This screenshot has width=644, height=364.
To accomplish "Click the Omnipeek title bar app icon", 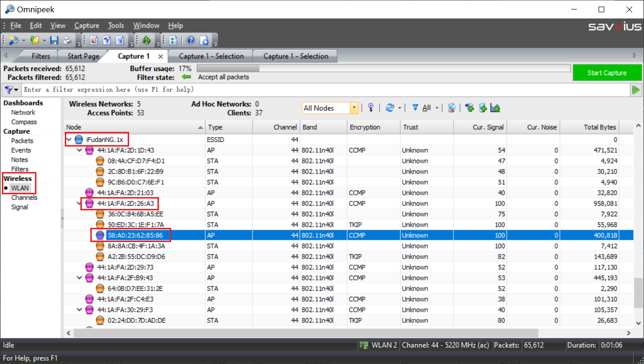I will point(9,9).
